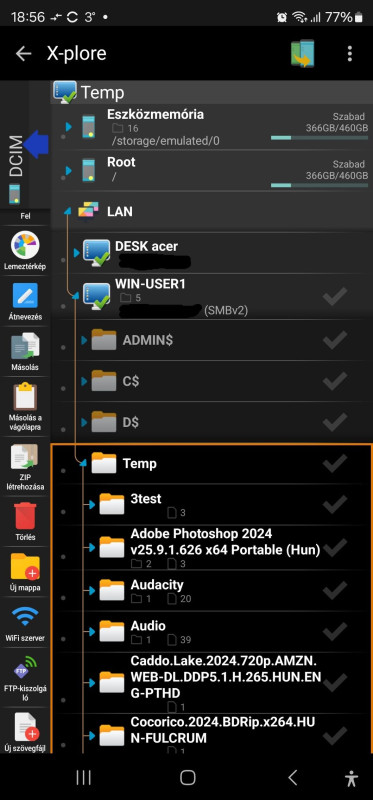This screenshot has width=373, height=800.
Task: Tap the Eszközmemória free space bar
Action: pyautogui.click(x=319, y=138)
